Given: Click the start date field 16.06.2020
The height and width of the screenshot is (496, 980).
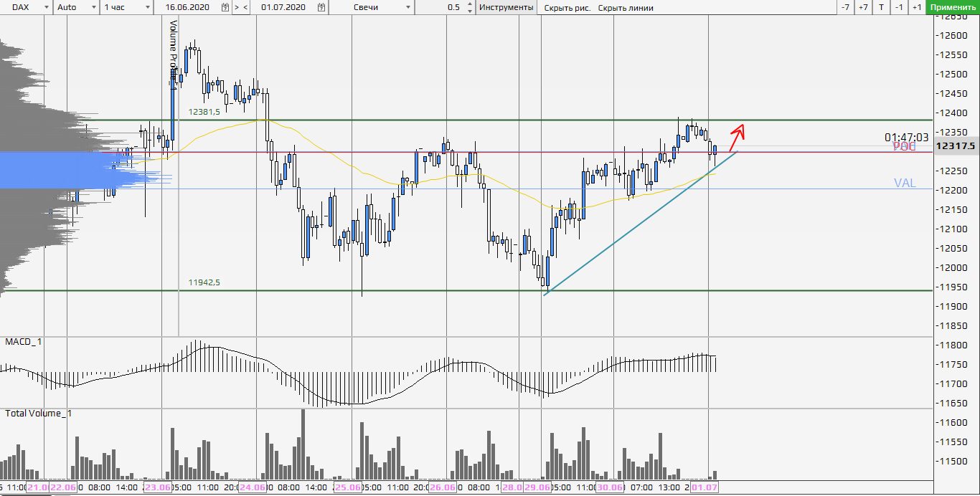Looking at the screenshot, I should (189, 7).
